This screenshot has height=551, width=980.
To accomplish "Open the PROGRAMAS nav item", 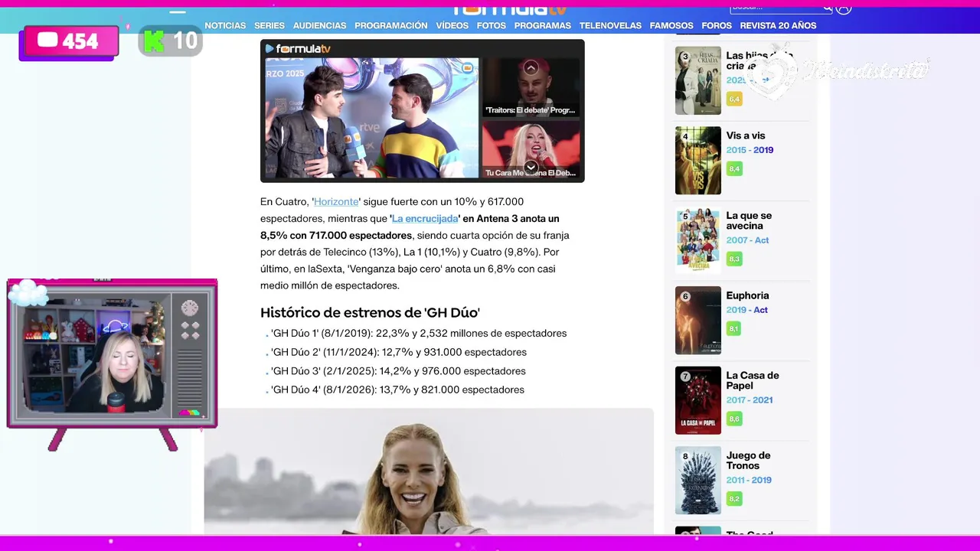I will click(x=542, y=25).
